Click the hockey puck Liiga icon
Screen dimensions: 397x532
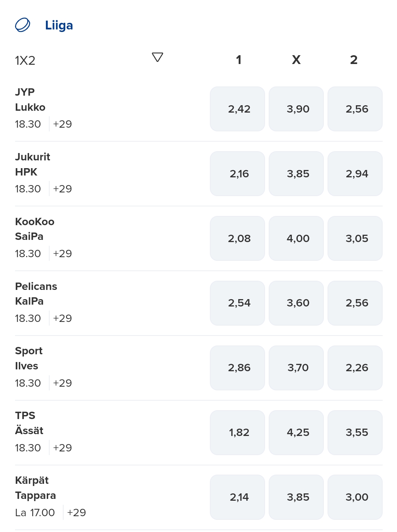click(x=22, y=25)
